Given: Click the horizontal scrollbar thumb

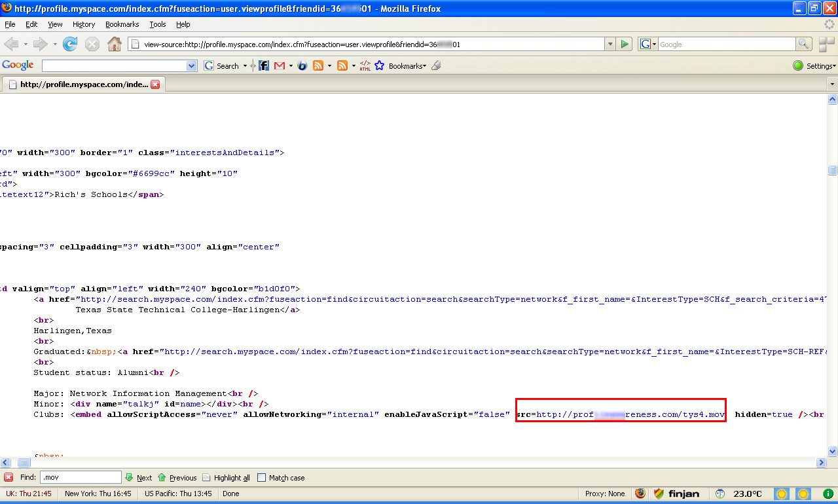Looking at the screenshot, I should tap(23, 462).
